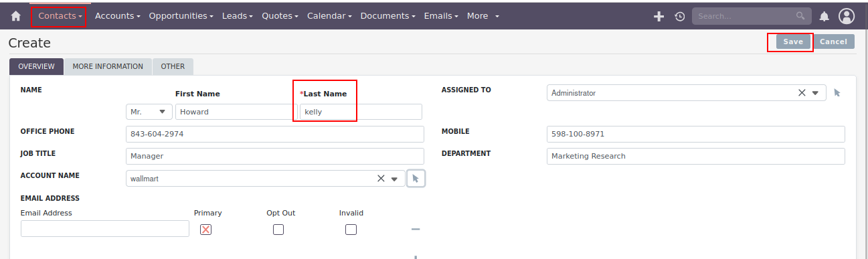868x259 pixels.
Task: Click the search magnifier icon
Action: [x=800, y=15]
